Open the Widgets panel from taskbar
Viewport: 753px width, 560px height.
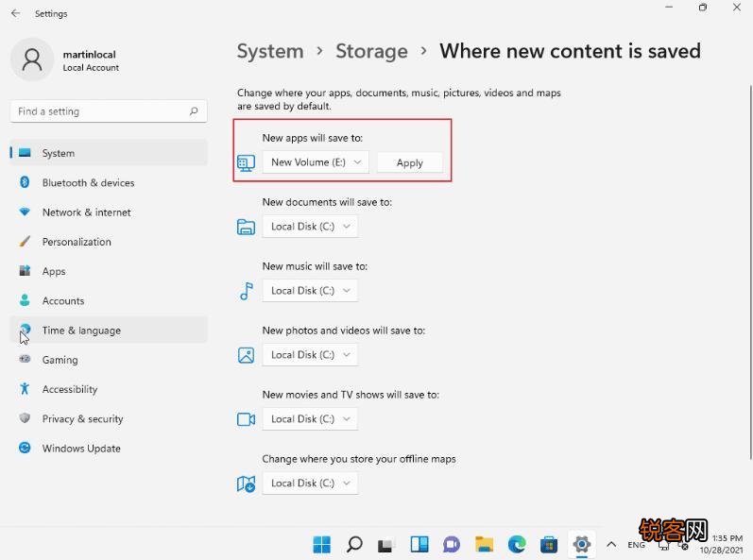coord(419,544)
